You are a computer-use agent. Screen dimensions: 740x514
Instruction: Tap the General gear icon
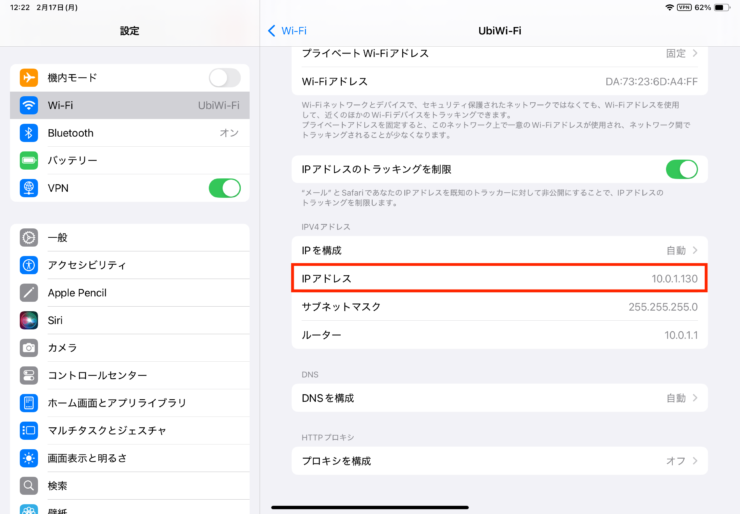29,237
